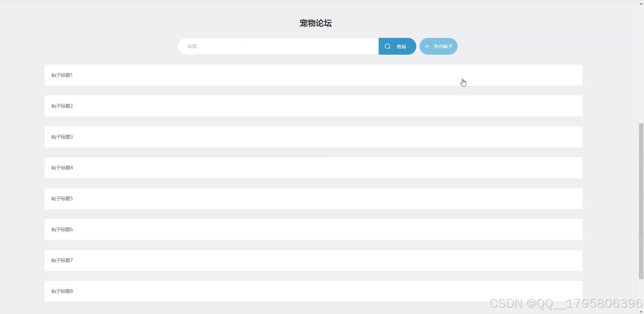Open the post 帖子标题8

(313, 291)
